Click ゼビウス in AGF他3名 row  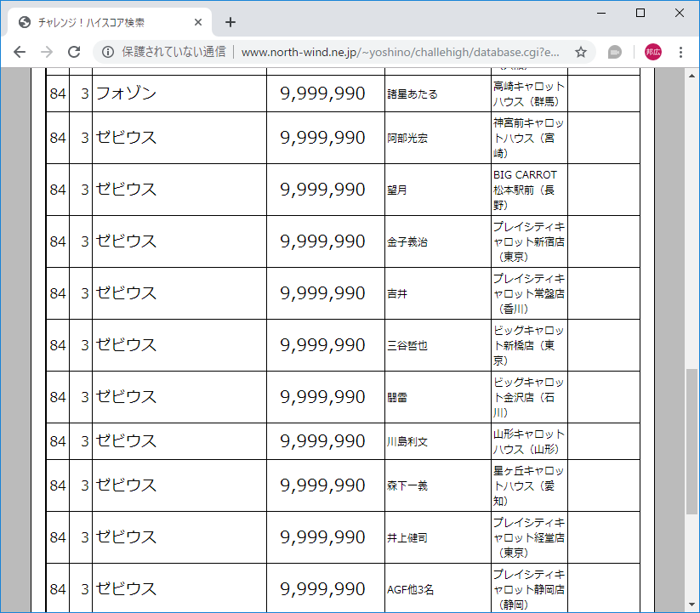127,588
